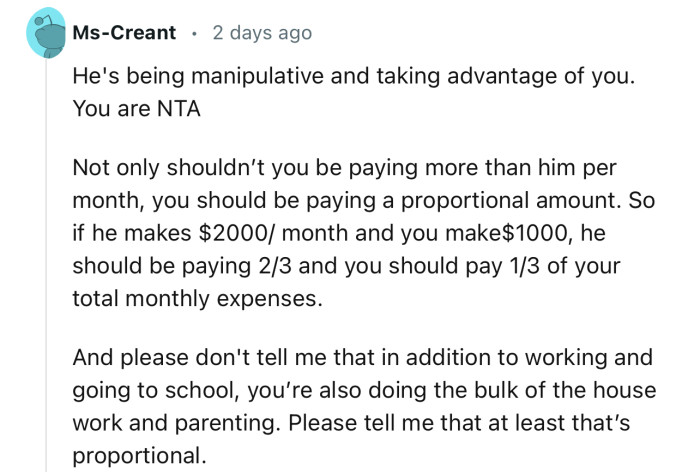The width and height of the screenshot is (700, 472).
Task: Open Ms-Creant's Reddit avatar icon
Action: point(46,33)
